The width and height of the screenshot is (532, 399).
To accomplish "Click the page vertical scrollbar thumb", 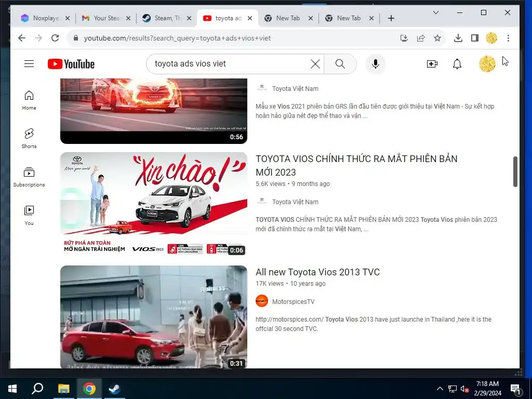I will point(515,171).
